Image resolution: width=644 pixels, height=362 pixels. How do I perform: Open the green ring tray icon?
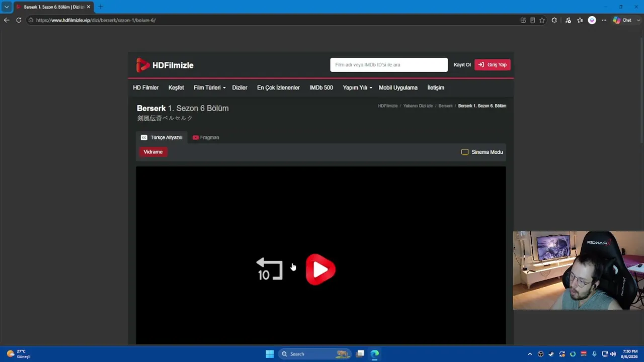[x=573, y=354]
